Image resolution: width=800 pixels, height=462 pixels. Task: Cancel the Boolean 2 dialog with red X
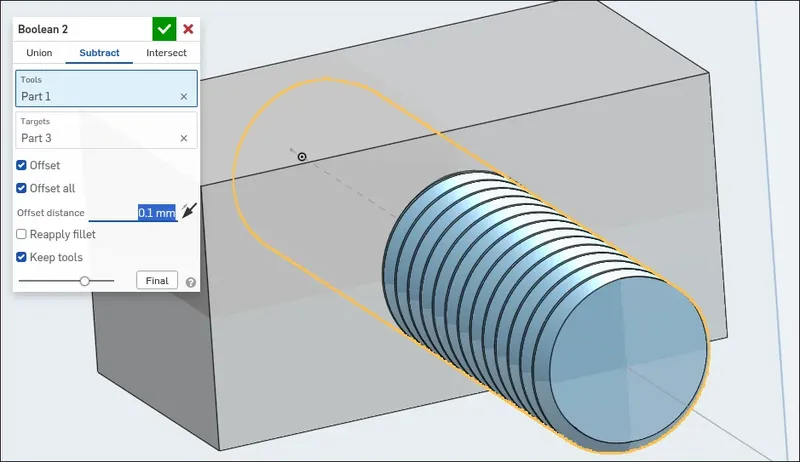[188, 29]
